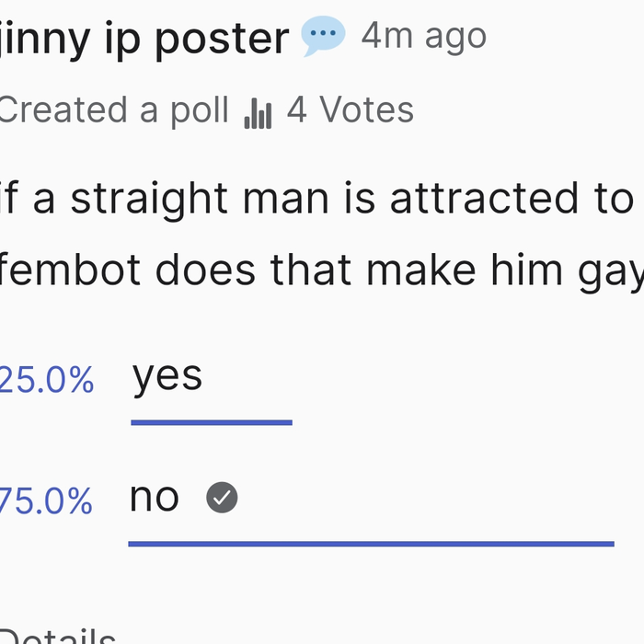Click the word "Votes" beside the poll icon
Image resolution: width=644 pixels, height=644 pixels.
point(364,110)
